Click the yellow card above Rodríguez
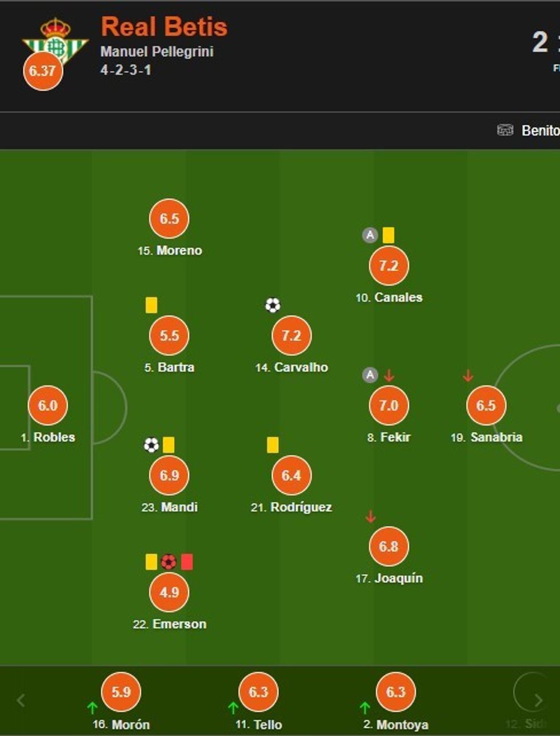 pos(273,445)
